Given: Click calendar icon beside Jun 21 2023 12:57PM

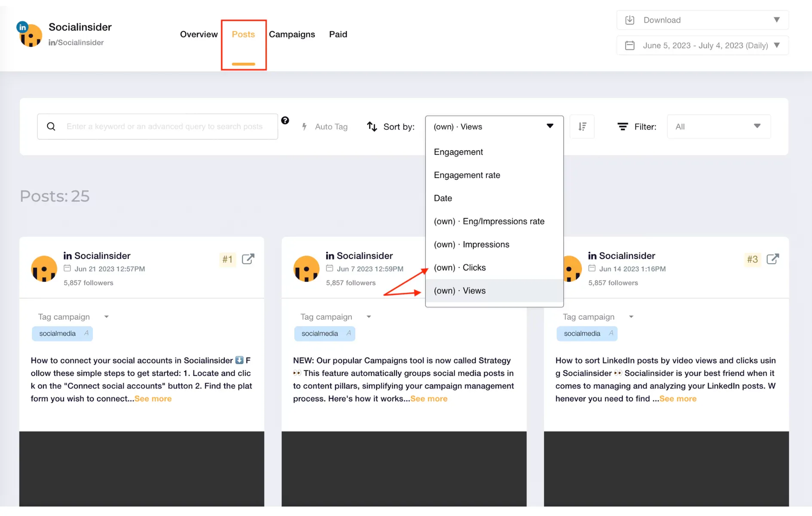Looking at the screenshot, I should click(67, 269).
